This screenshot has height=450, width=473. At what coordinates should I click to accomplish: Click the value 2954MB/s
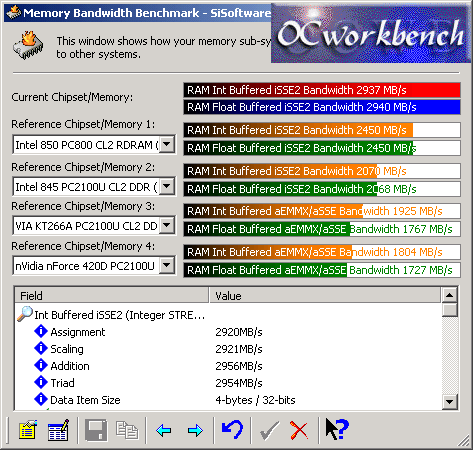click(x=239, y=383)
